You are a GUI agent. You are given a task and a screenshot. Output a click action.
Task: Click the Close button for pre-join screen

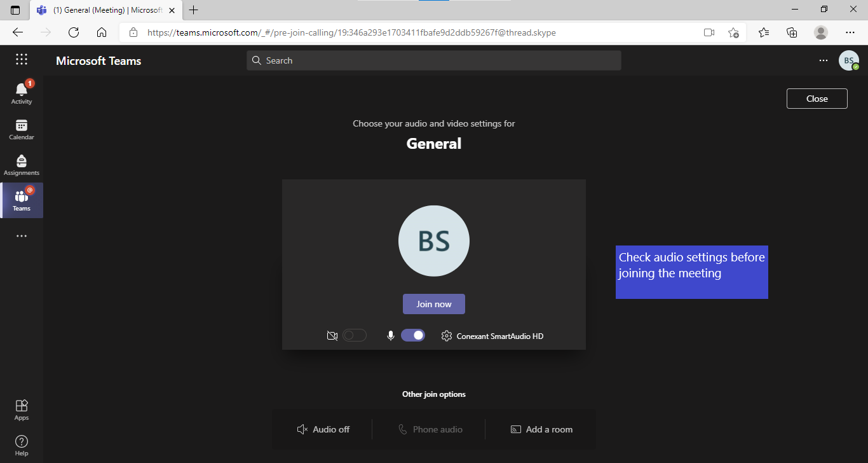[x=817, y=99]
